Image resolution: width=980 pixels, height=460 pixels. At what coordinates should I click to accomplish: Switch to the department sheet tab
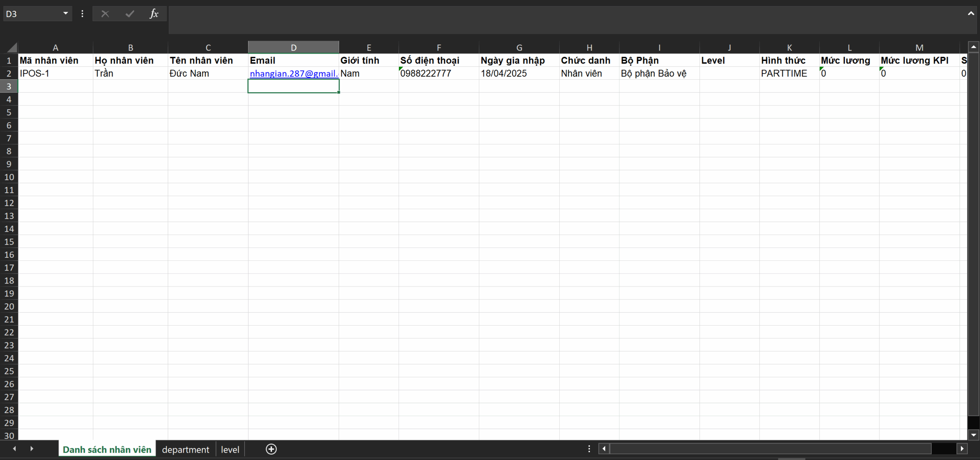click(x=185, y=450)
